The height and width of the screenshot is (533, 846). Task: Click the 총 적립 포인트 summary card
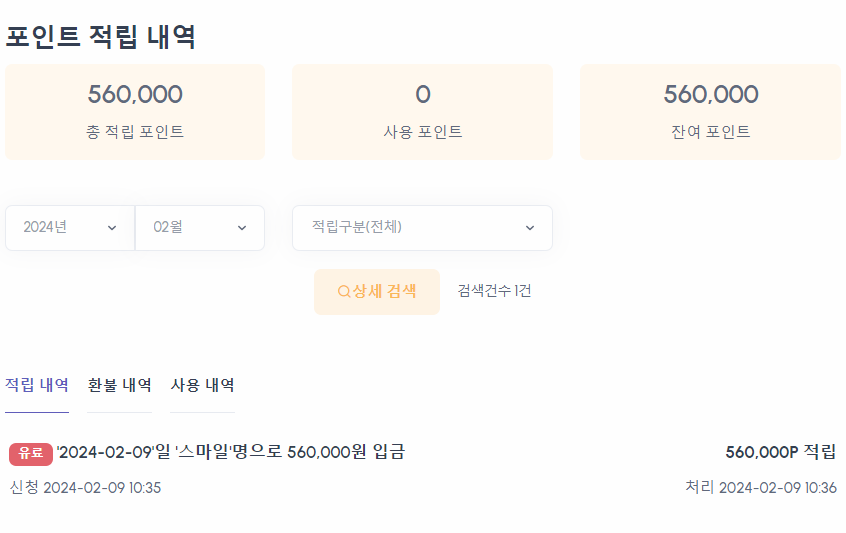click(x=135, y=112)
